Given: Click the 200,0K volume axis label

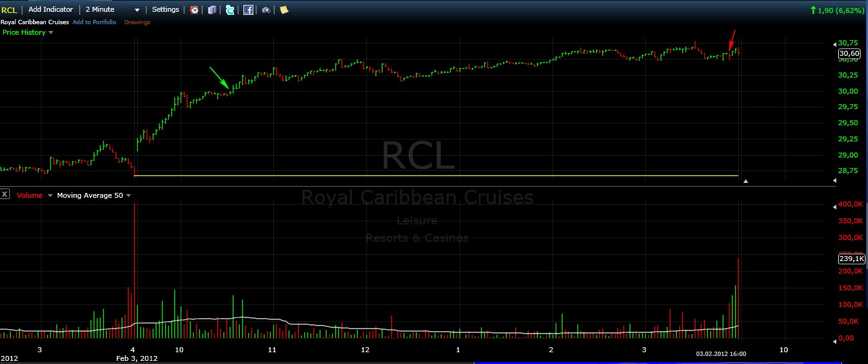Looking at the screenshot, I should tap(851, 271).
